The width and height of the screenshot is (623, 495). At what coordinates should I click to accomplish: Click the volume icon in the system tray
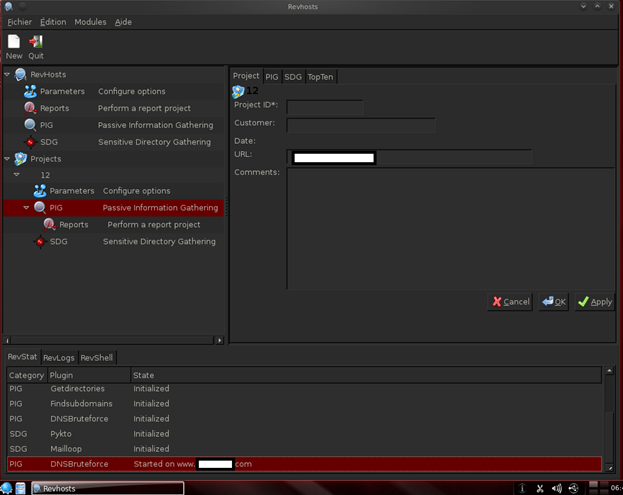click(x=556, y=488)
